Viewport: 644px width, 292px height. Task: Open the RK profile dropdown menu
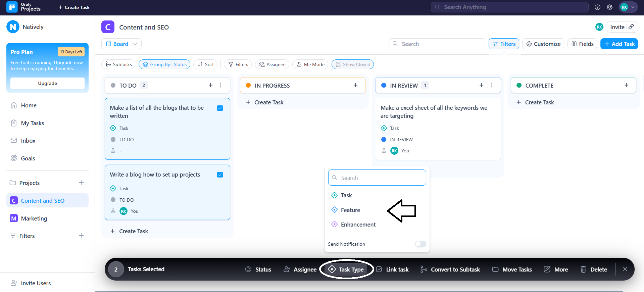[628, 7]
